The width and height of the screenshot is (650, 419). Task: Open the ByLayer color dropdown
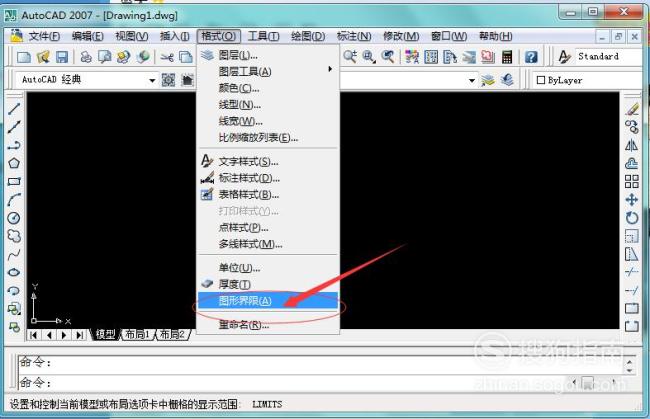point(589,80)
